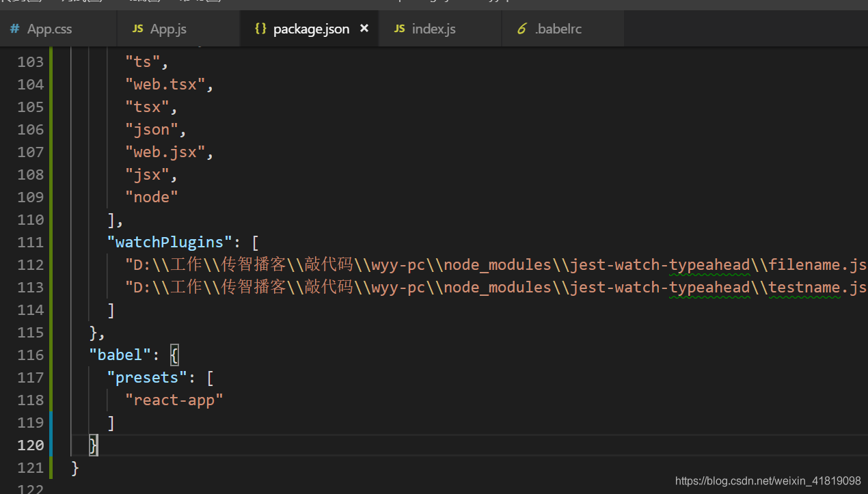This screenshot has width=868, height=494.
Task: Place cursor on "ts" string
Action: tap(142, 61)
